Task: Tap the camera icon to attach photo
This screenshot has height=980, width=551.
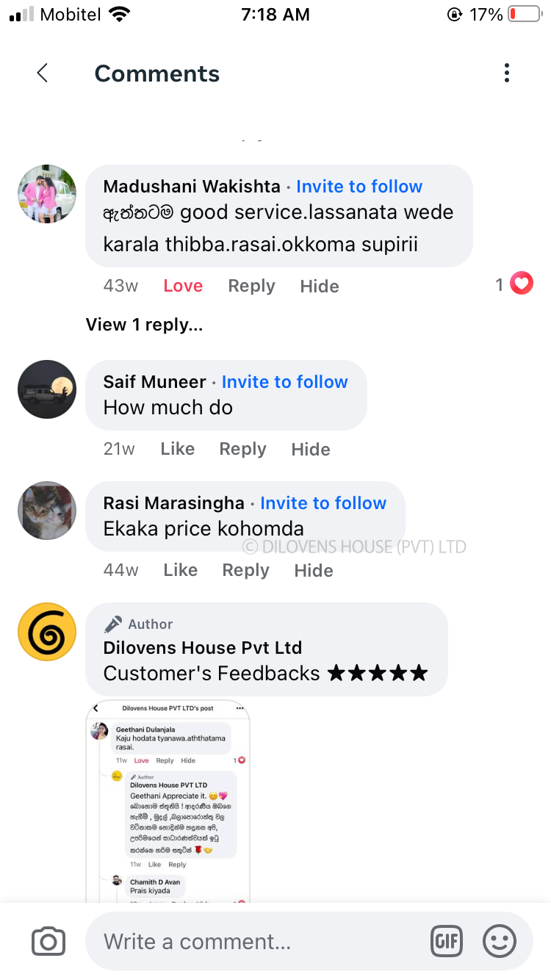Action: pos(48,942)
